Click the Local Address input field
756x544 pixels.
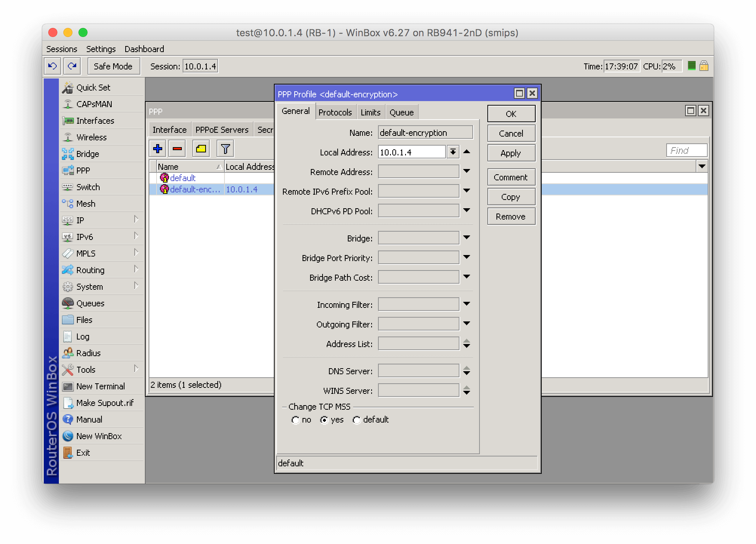tap(411, 152)
